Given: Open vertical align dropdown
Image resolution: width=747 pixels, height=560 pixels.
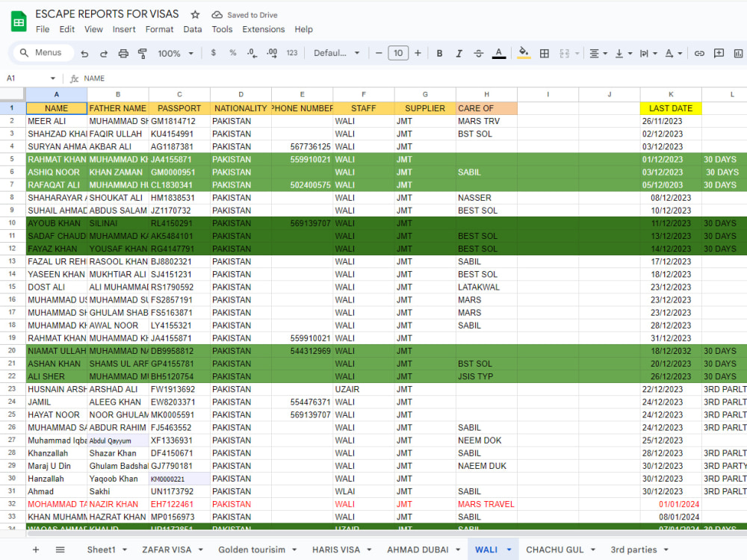Looking at the screenshot, I should pyautogui.click(x=623, y=53).
